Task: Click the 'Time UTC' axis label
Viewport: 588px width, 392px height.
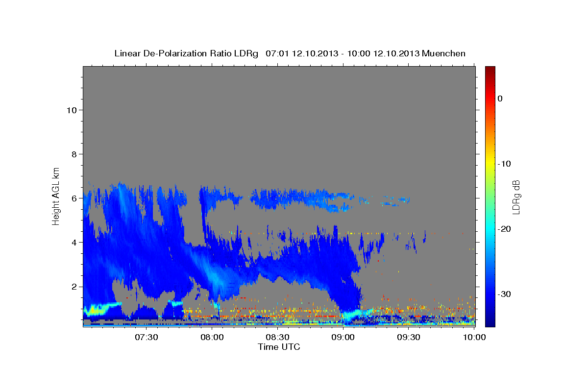Action: point(279,347)
